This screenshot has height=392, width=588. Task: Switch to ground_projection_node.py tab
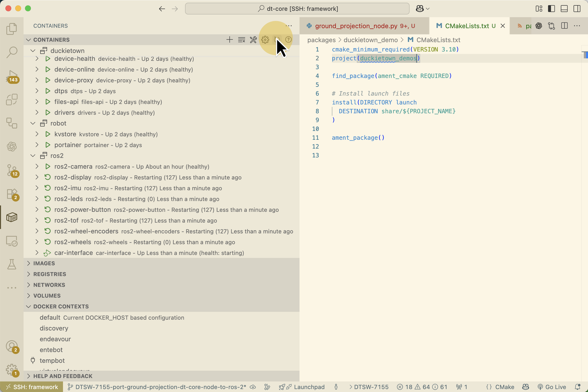tap(356, 26)
